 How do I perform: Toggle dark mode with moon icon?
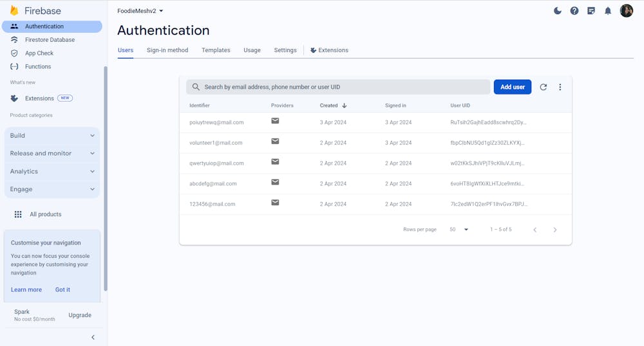[x=558, y=11]
